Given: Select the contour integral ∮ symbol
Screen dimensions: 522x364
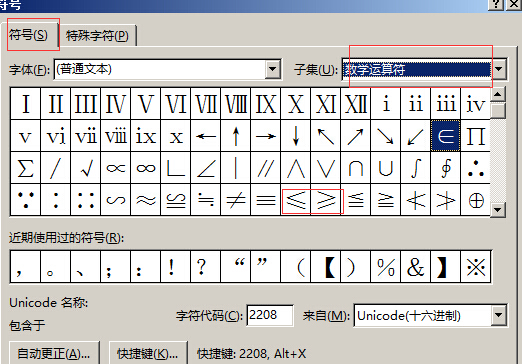Looking at the screenshot, I should click(x=446, y=168).
